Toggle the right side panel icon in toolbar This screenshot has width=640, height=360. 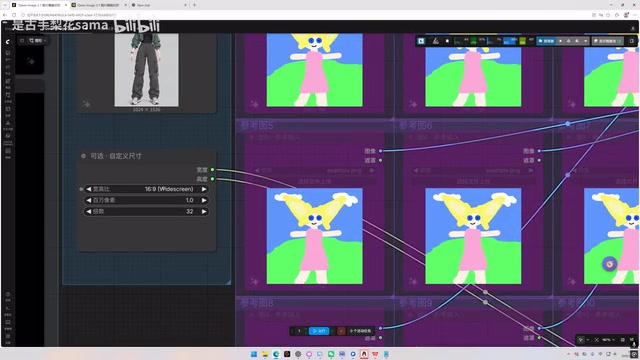tap(631, 41)
